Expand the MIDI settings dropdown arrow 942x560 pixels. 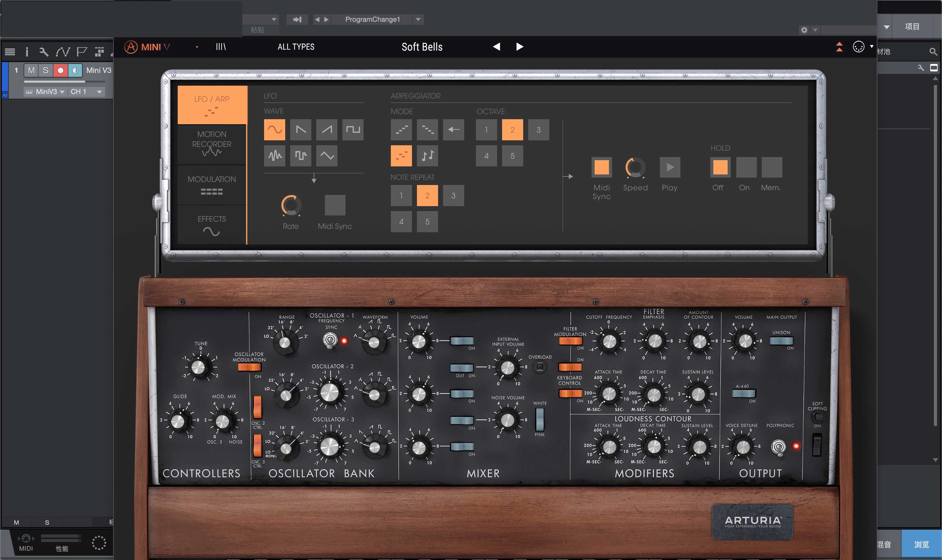click(872, 47)
